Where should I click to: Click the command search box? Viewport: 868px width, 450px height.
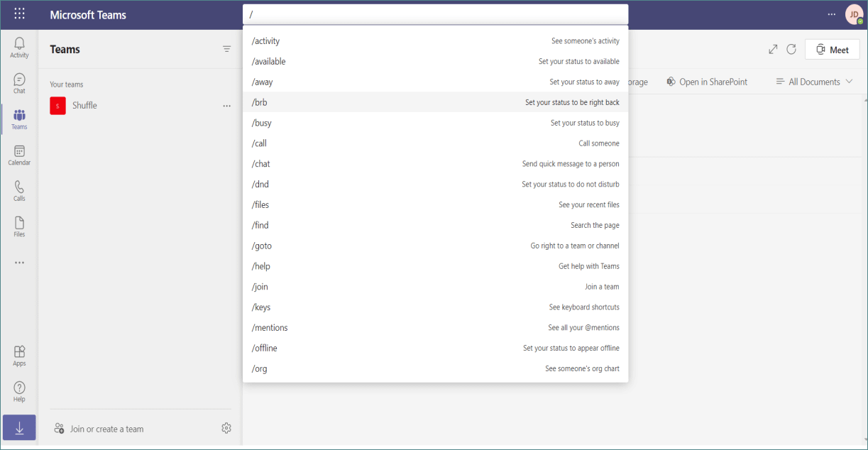(x=435, y=14)
